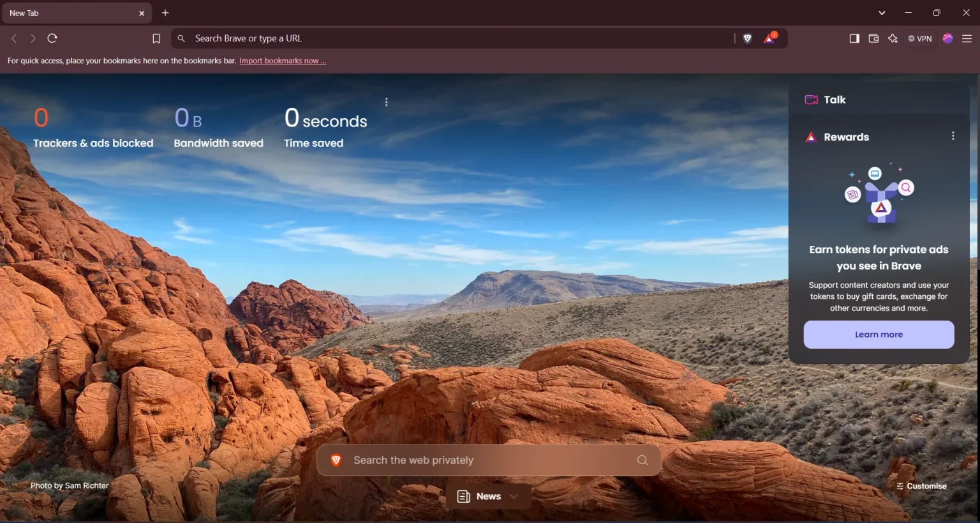Click Import bookmarks now link
Image resolution: width=980 pixels, height=523 pixels.
[x=283, y=61]
